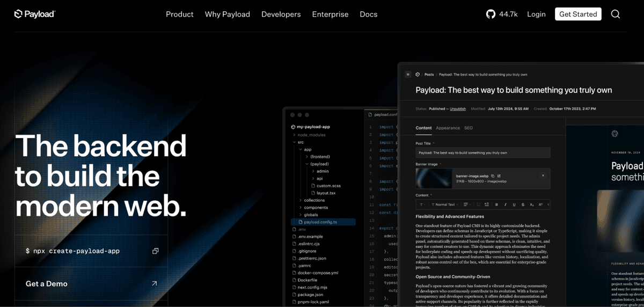
Task: Click the indent icon in the editor toolbar
Action: coord(487,204)
